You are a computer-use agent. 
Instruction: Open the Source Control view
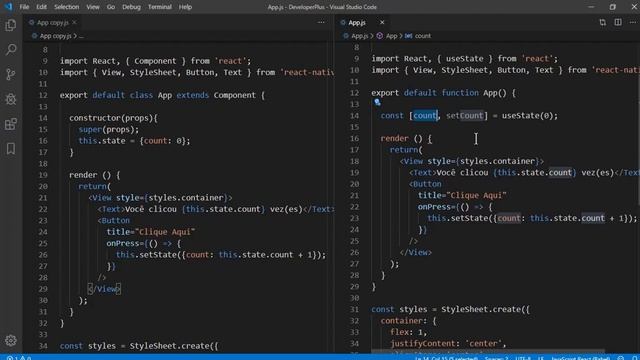pyautogui.click(x=11, y=74)
